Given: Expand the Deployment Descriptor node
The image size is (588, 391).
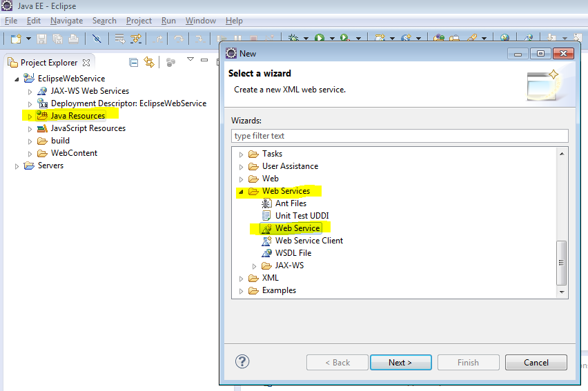Looking at the screenshot, I should [x=30, y=104].
